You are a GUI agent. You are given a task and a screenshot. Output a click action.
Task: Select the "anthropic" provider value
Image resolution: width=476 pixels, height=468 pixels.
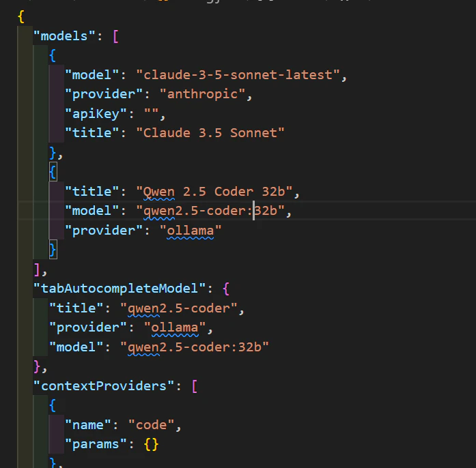click(x=202, y=94)
